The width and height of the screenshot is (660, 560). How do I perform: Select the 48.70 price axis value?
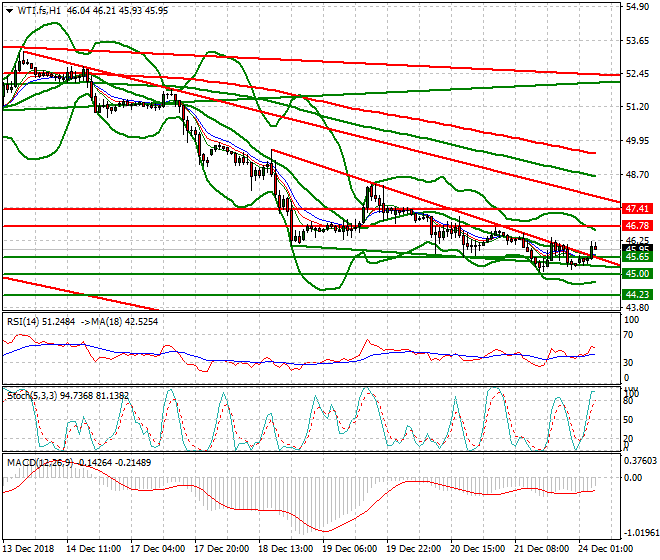coord(638,174)
